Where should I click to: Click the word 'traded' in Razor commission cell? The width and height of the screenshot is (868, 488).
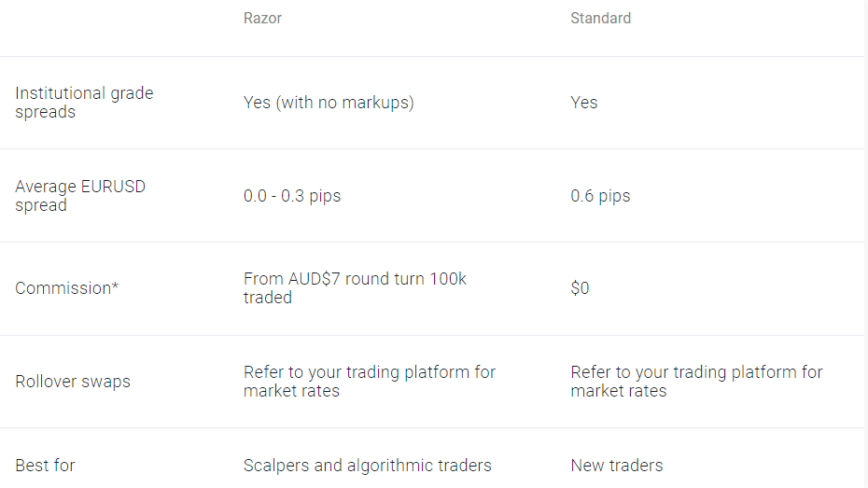268,298
